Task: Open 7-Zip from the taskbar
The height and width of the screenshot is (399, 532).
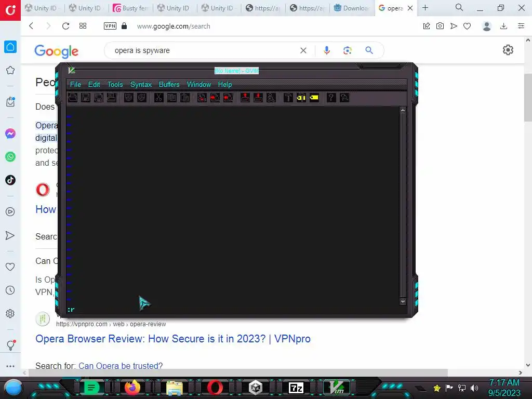Action: click(296, 388)
